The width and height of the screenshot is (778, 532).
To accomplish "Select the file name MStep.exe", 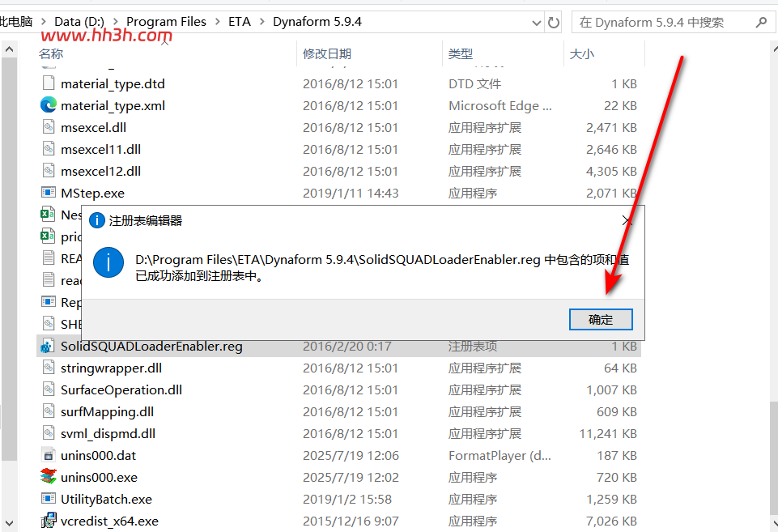I will click(92, 193).
